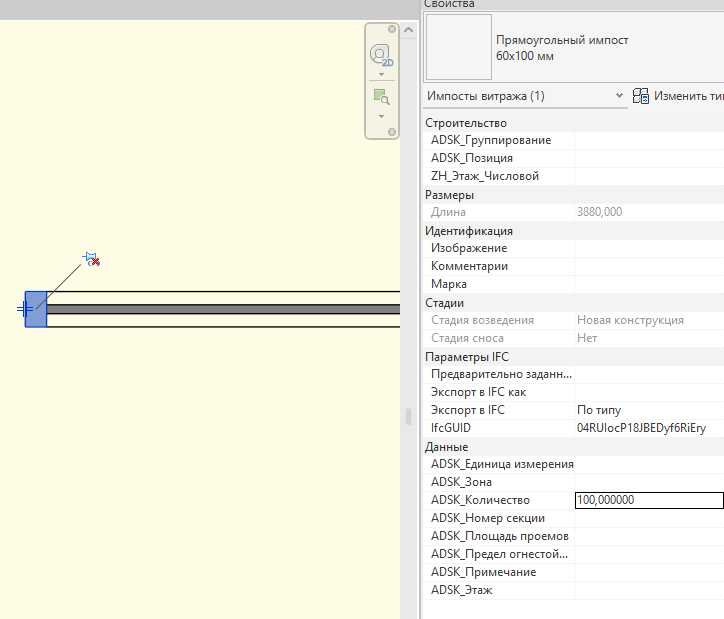The image size is (724, 619).
Task: Collapse the Строительство group header
Action: [573, 123]
